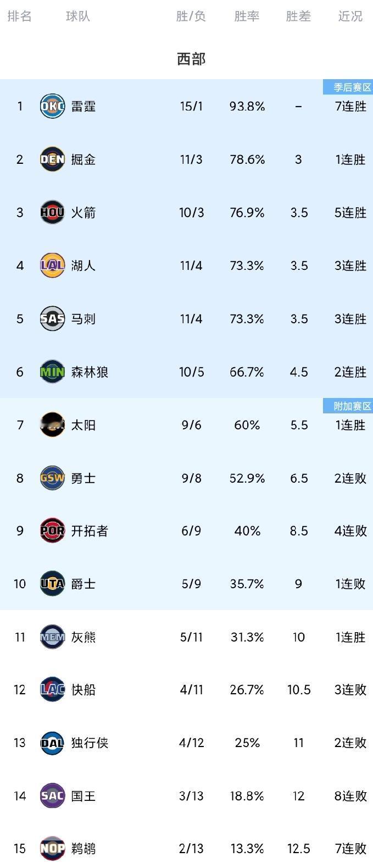Image resolution: width=373 pixels, height=868 pixels.
Task: Sort by the 胜差 column header
Action: pos(298,17)
